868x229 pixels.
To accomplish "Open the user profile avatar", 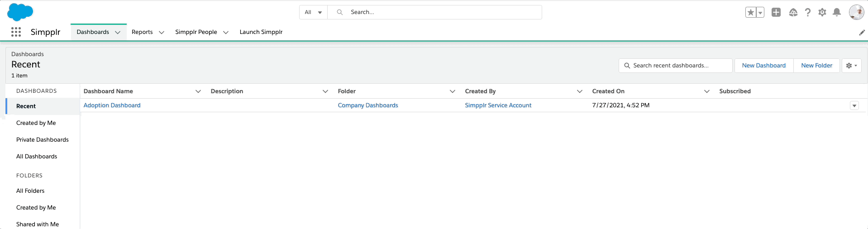I will [x=857, y=12].
